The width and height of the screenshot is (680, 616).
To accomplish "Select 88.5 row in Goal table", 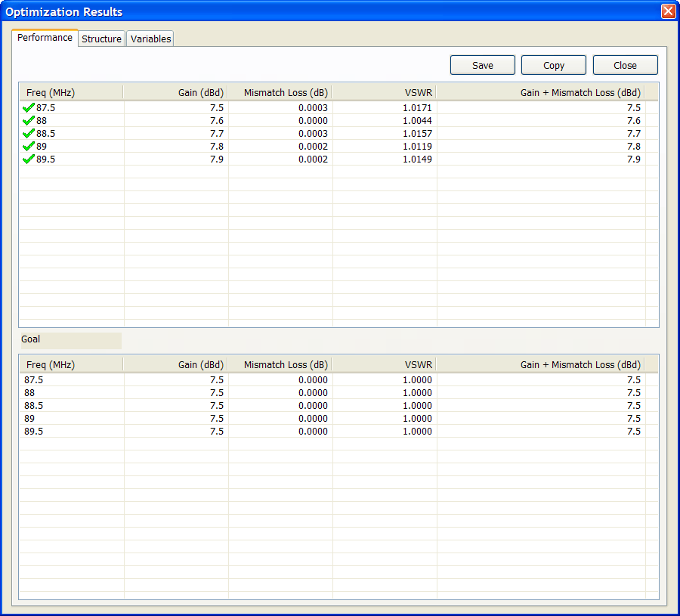I will [x=338, y=406].
